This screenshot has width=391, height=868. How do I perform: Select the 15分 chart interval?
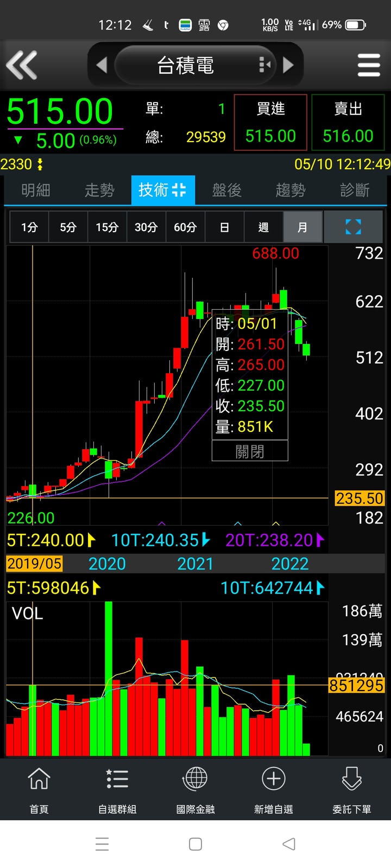coord(107,227)
